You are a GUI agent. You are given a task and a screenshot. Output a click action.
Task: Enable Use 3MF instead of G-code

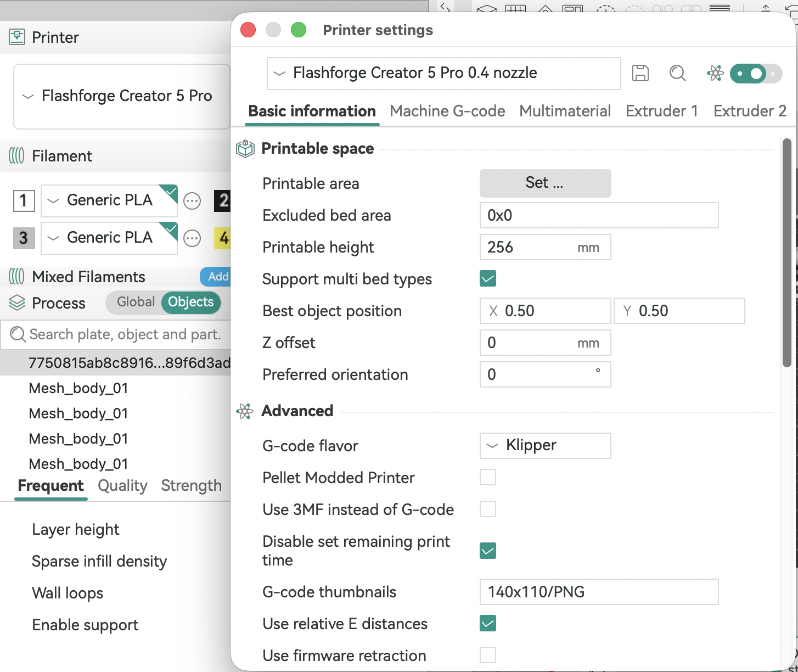pos(488,509)
